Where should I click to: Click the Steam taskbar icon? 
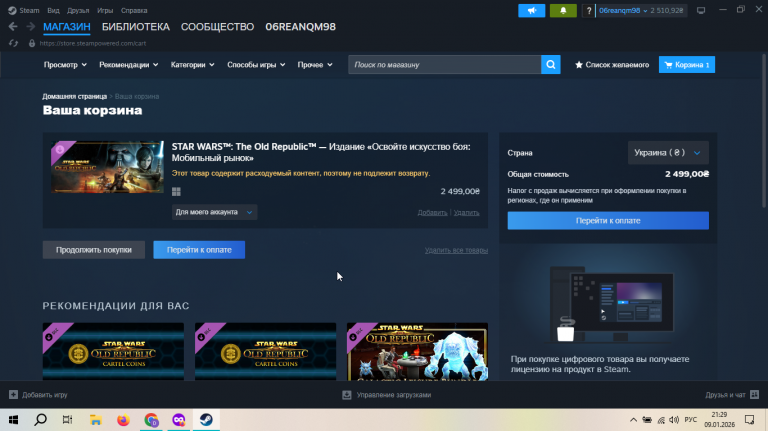[206, 420]
